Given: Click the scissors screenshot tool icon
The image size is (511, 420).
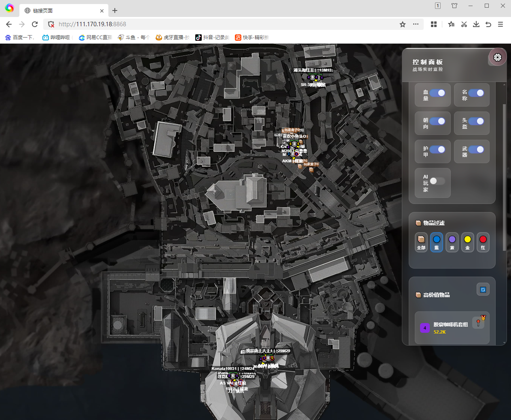Looking at the screenshot, I should pos(464,24).
